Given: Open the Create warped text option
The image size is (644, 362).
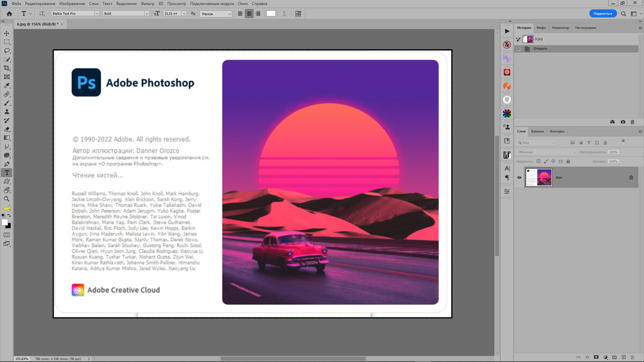Looking at the screenshot, I should pyautogui.click(x=284, y=13).
